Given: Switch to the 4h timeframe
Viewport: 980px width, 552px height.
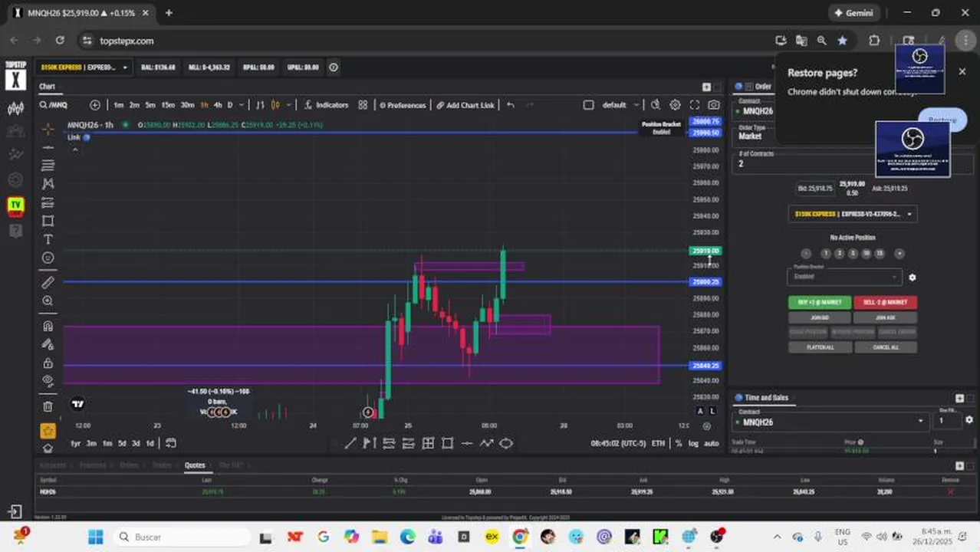Looking at the screenshot, I should [218, 105].
